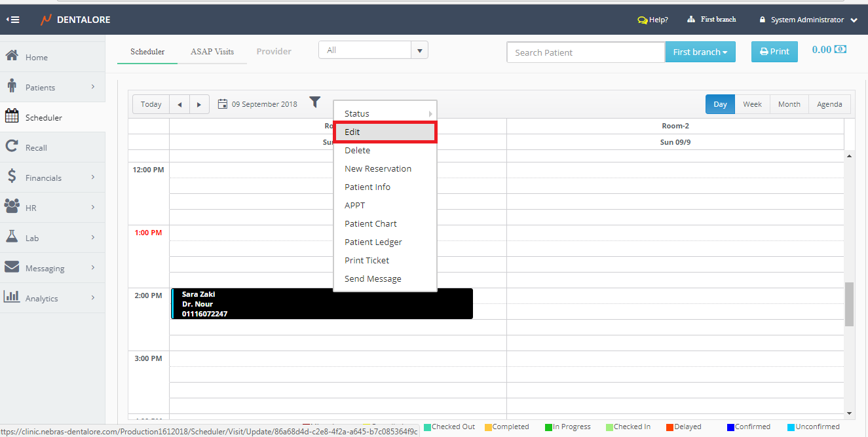Click the cash balance money icon

pos(840,50)
